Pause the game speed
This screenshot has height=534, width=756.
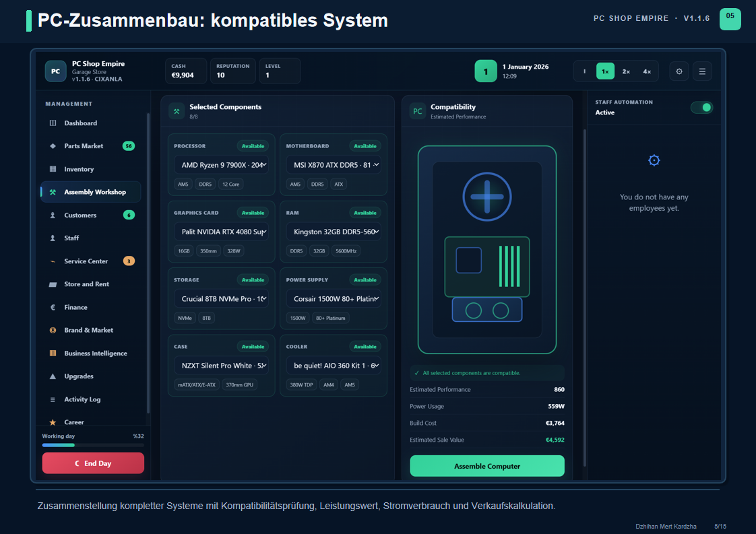[585, 71]
